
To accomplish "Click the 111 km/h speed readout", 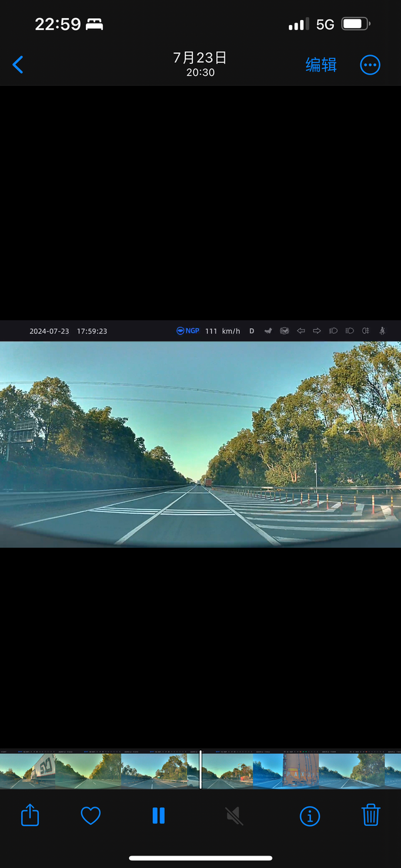I will pyautogui.click(x=222, y=331).
